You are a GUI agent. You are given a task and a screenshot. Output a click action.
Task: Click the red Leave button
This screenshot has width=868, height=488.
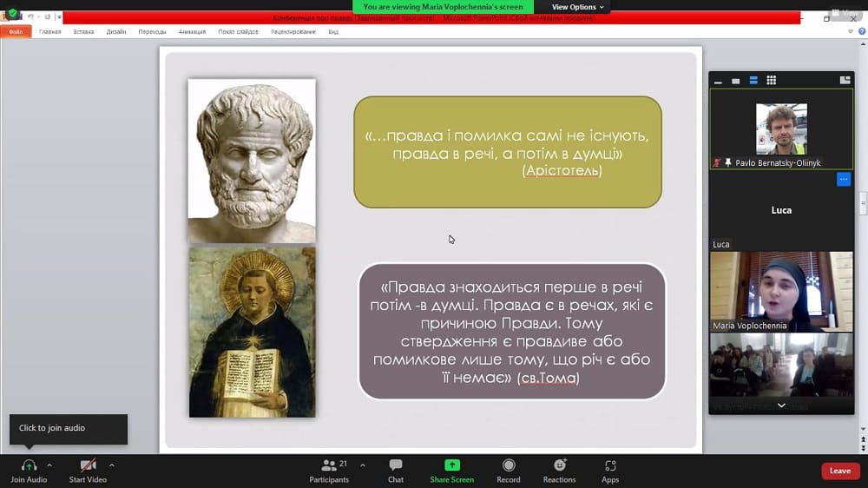click(x=840, y=471)
